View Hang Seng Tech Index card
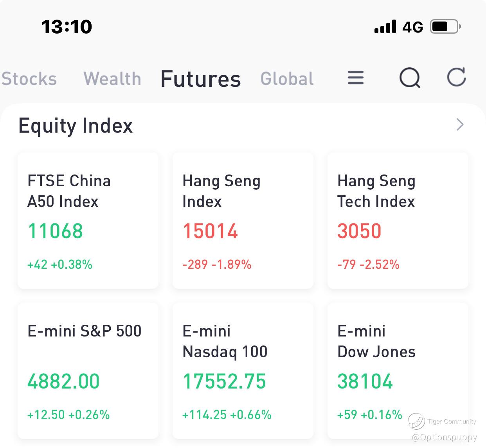This screenshot has height=448, width=486. tap(398, 221)
